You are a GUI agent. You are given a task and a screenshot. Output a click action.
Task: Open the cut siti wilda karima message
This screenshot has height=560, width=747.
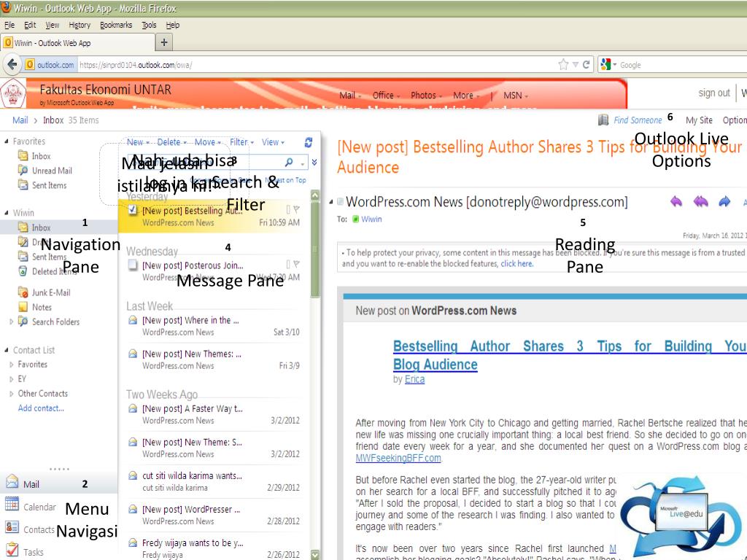214,481
